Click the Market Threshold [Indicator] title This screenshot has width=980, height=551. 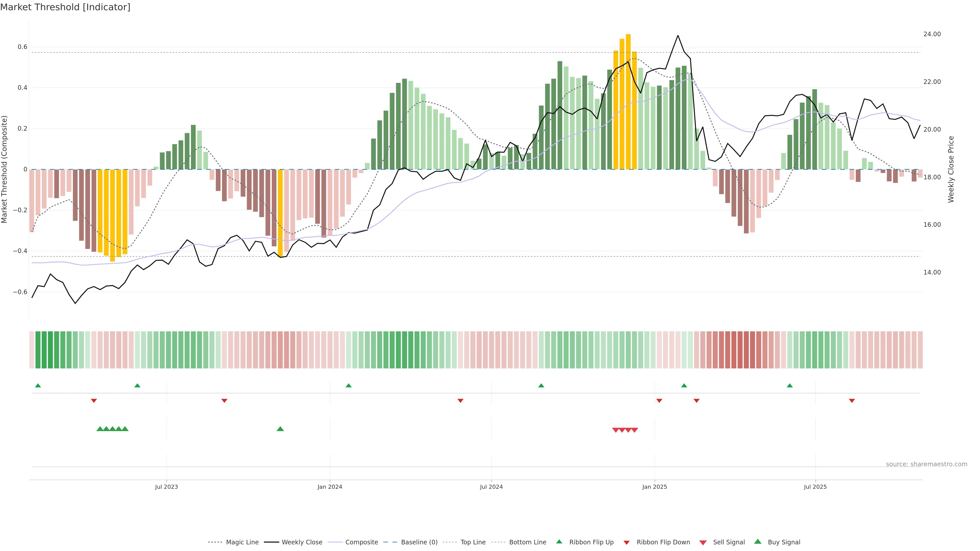click(x=65, y=7)
